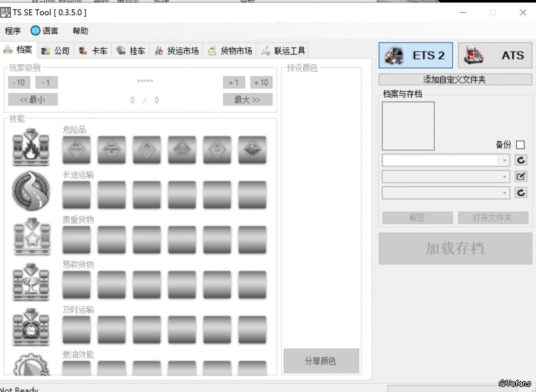536x392 pixels.
Task: Toggle the first 长途运输 skill slot
Action: coord(77,195)
